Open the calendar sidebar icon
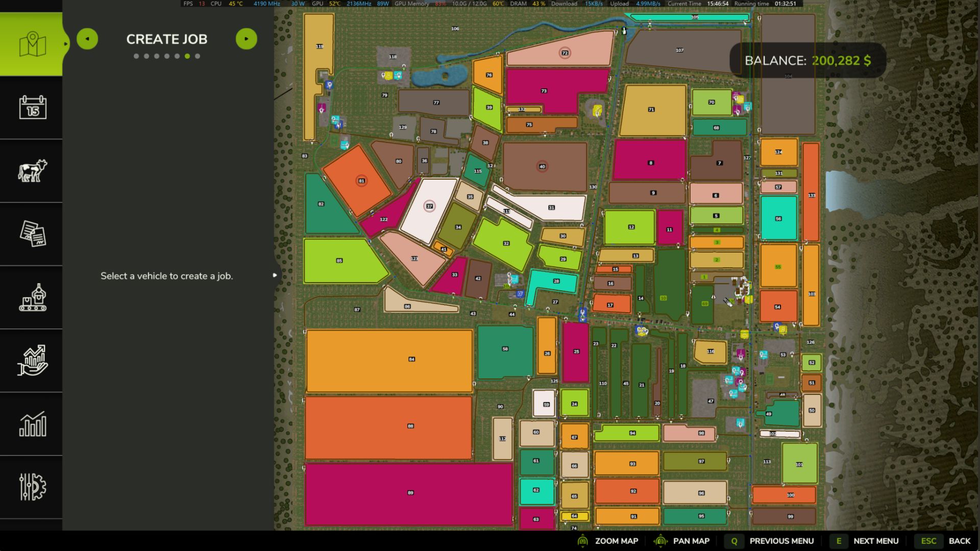The height and width of the screenshot is (551, 980). 32,107
